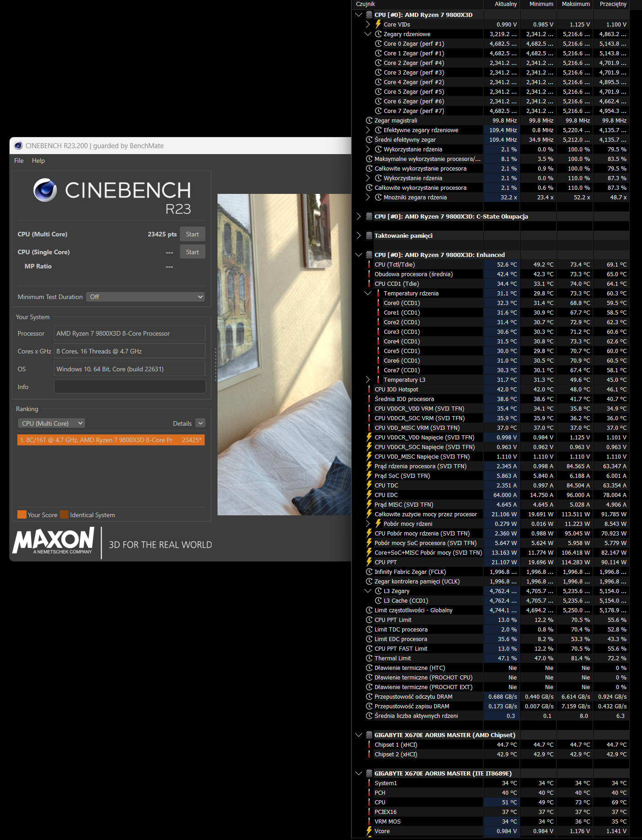Screen dimensions: 642x840
Task: Open the File menu in Cinebench
Action: [19, 161]
